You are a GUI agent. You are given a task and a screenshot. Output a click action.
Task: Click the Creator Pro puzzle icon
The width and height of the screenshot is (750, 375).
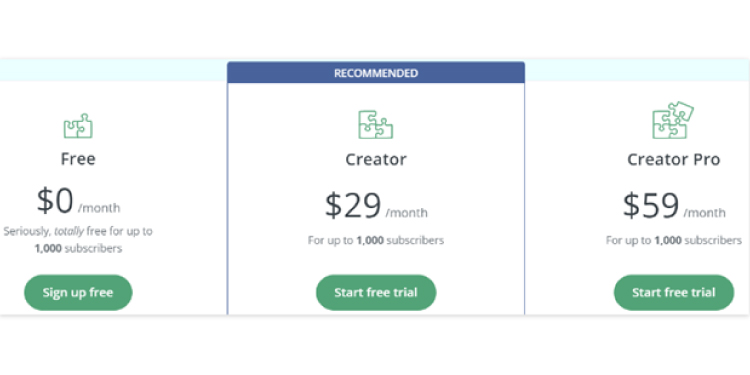(673, 120)
